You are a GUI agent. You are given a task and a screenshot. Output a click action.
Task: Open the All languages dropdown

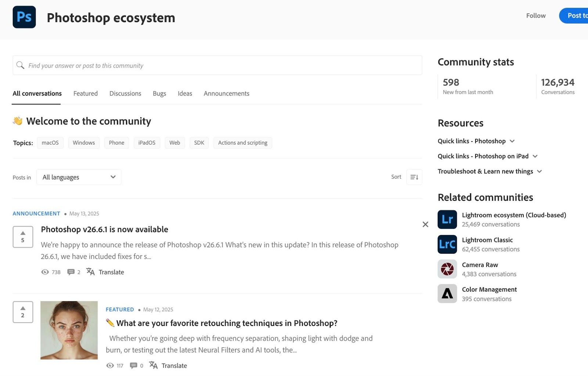point(79,177)
